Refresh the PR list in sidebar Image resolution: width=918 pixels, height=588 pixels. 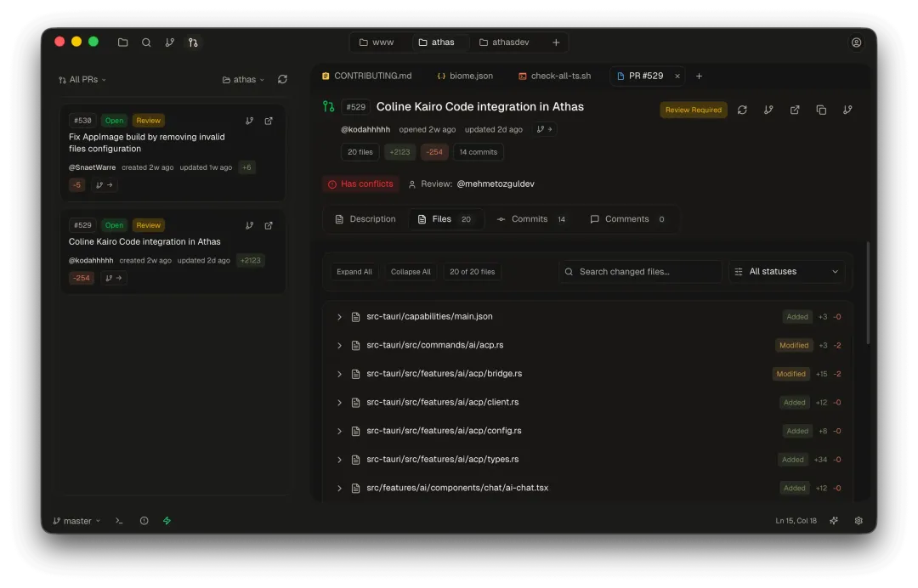point(282,79)
